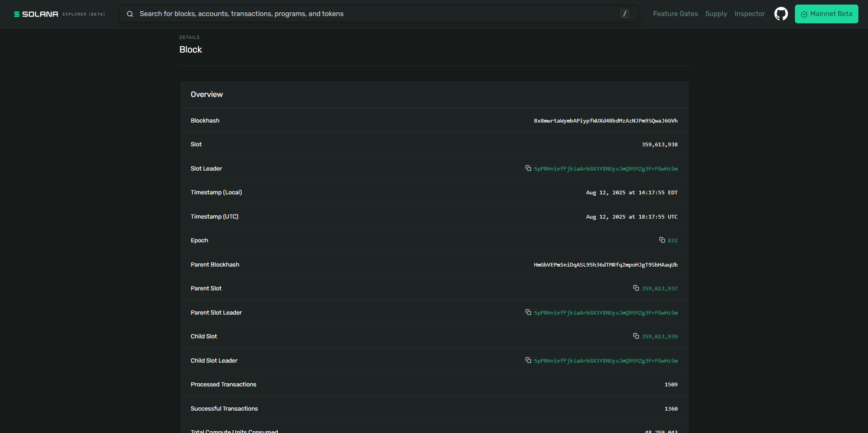This screenshot has width=868, height=433.
Task: Go to the Supply page
Action: pos(716,14)
